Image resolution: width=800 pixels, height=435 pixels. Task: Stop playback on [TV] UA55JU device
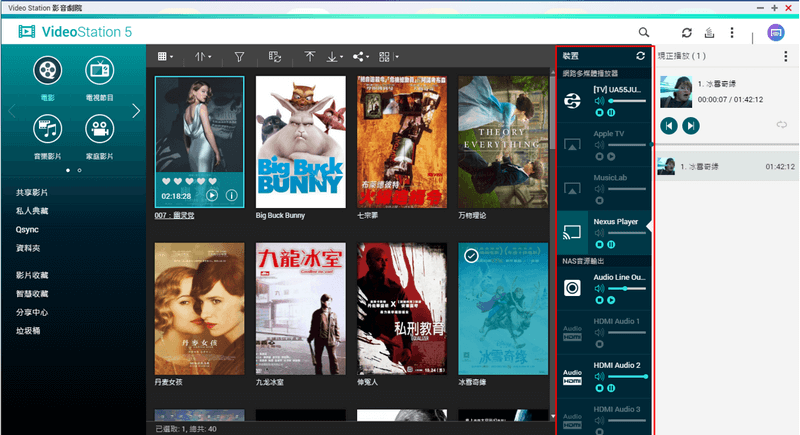pyautogui.click(x=599, y=112)
